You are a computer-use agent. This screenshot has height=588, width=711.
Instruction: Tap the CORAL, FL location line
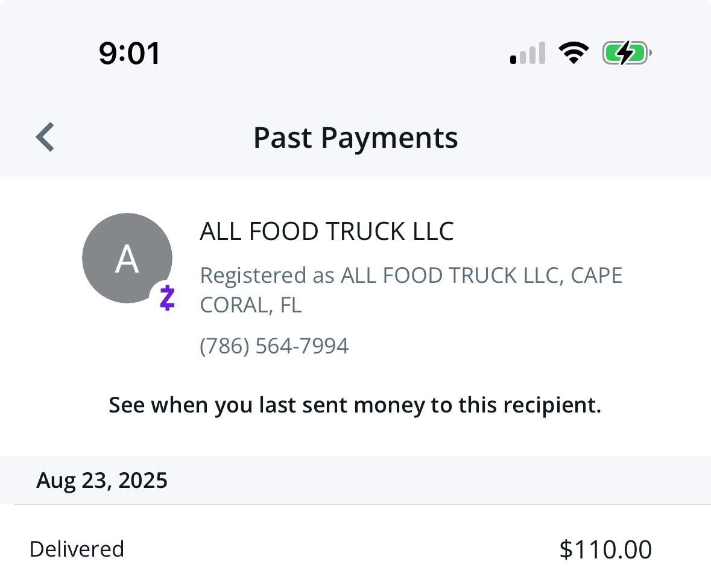250,305
